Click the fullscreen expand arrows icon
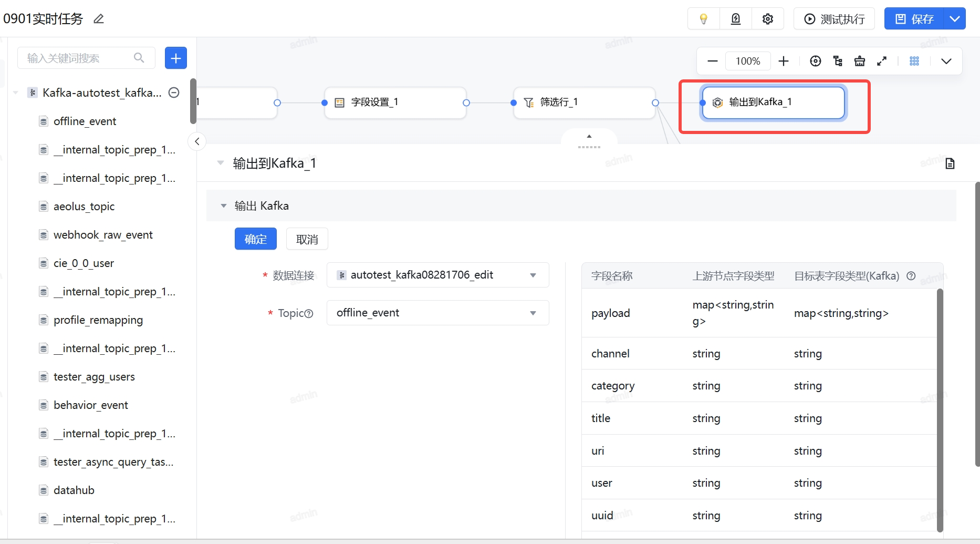The image size is (980, 544). (882, 61)
